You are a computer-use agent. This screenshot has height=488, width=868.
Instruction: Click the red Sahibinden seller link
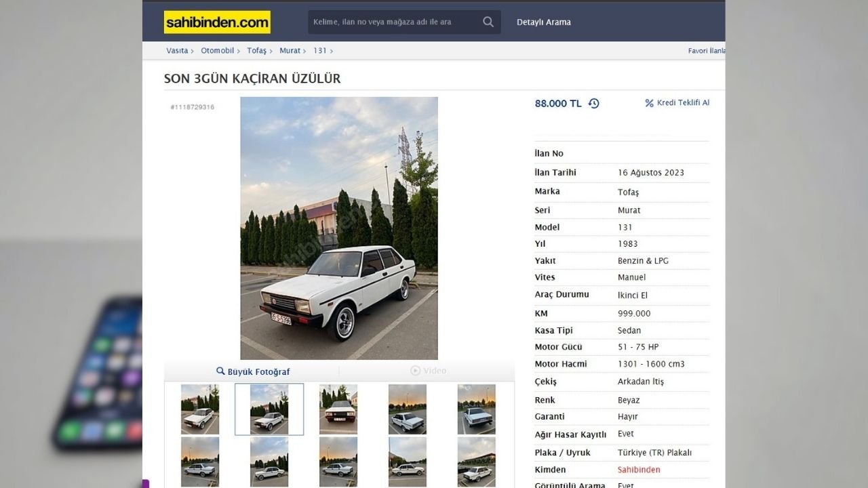639,470
